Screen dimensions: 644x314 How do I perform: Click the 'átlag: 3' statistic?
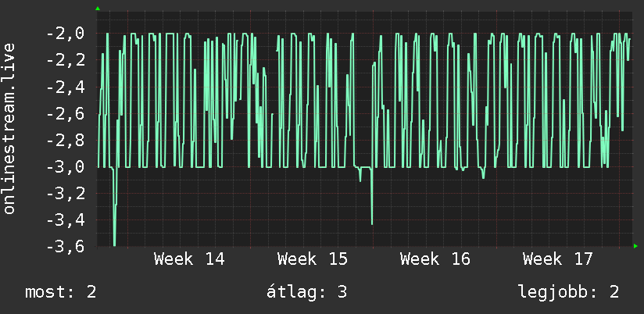tap(307, 292)
